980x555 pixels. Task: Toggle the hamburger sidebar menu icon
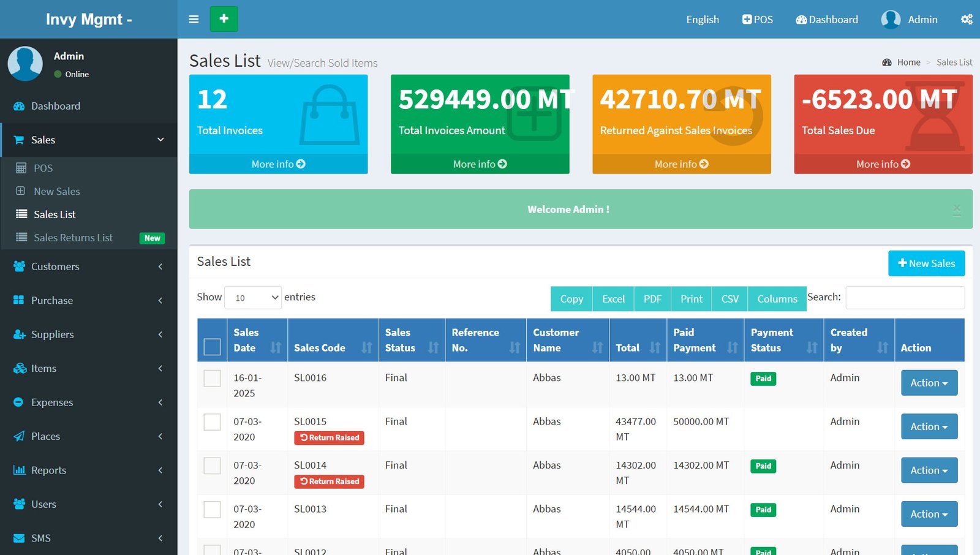(194, 19)
